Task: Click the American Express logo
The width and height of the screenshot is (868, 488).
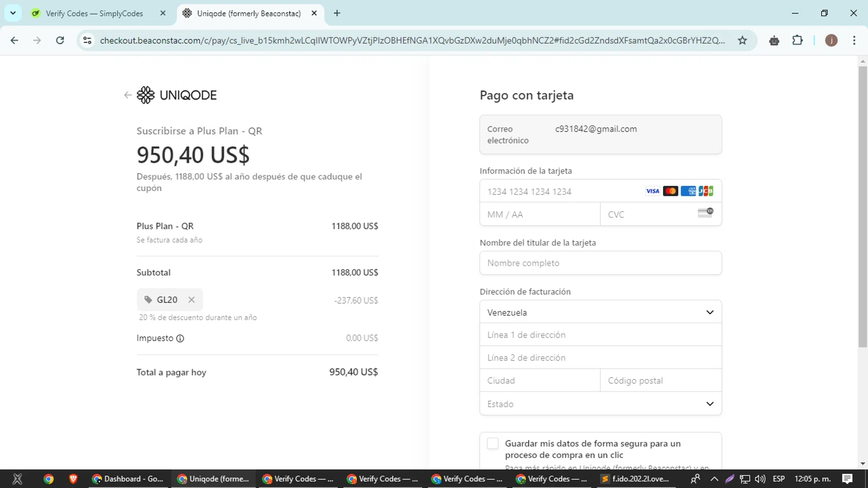Action: [x=688, y=191]
